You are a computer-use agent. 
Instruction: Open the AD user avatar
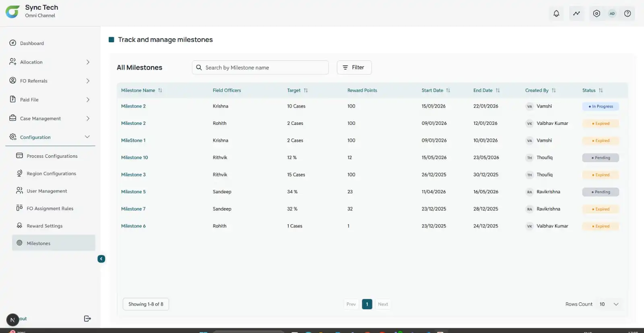coord(612,13)
